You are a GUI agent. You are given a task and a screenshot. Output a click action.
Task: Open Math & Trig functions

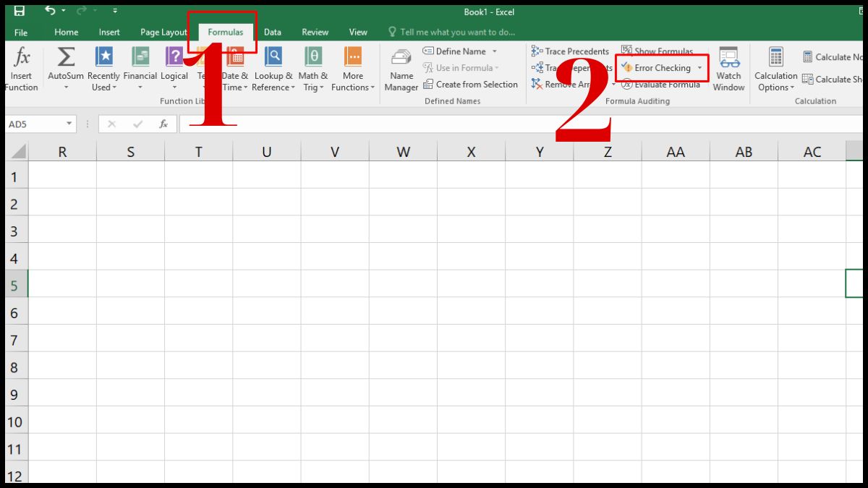313,69
